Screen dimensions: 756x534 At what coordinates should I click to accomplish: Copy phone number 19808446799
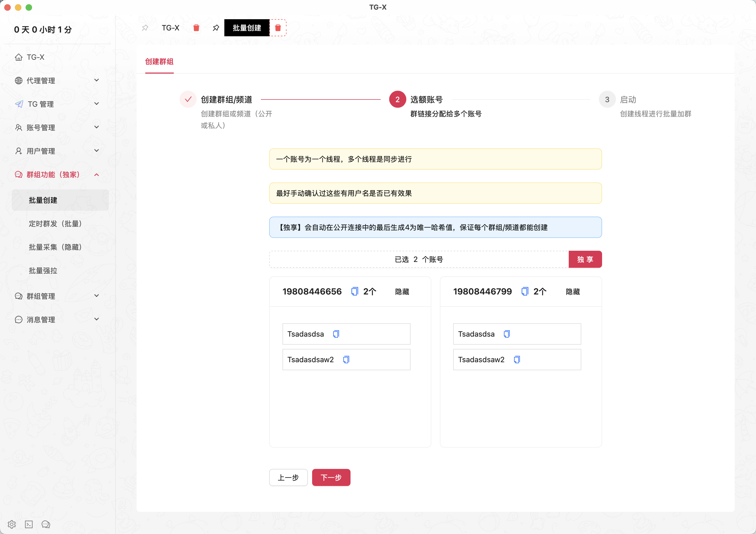click(x=524, y=291)
